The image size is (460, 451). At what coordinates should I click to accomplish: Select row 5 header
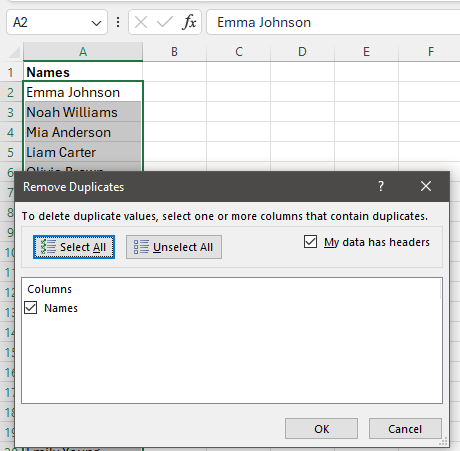pos(11,152)
